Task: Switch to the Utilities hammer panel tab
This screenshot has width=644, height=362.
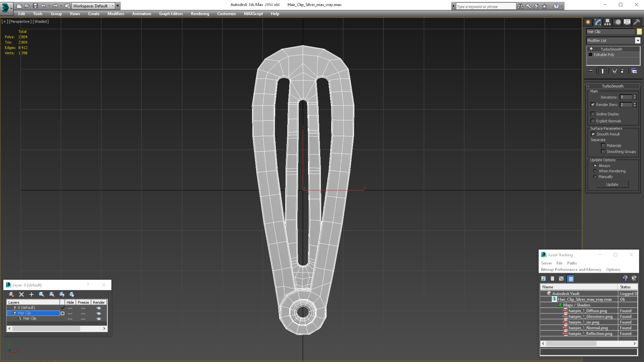Action: pos(637,22)
